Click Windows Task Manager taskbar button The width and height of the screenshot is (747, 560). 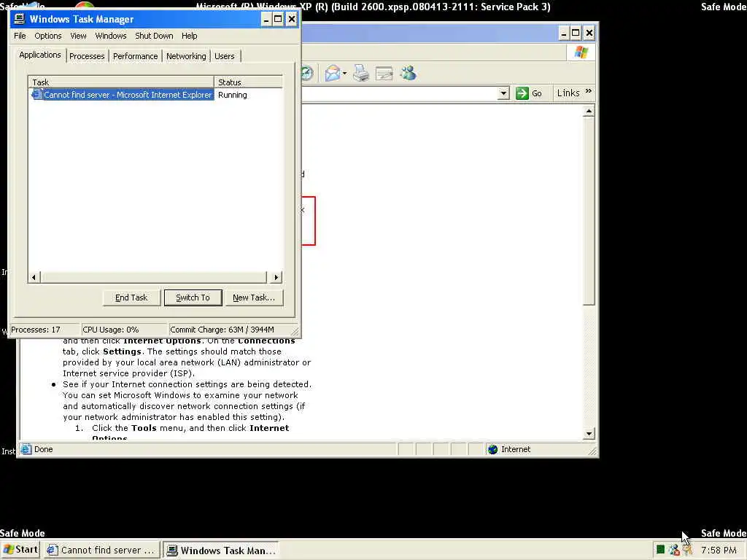coord(222,550)
